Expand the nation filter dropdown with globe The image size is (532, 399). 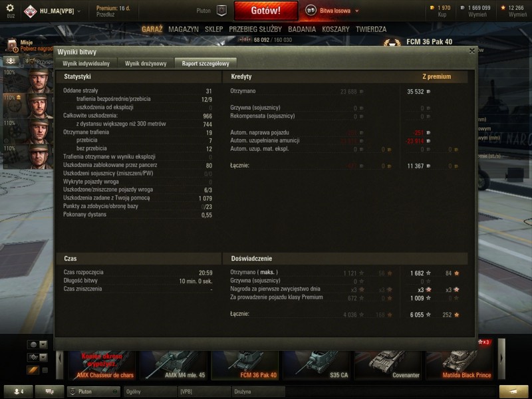37,344
